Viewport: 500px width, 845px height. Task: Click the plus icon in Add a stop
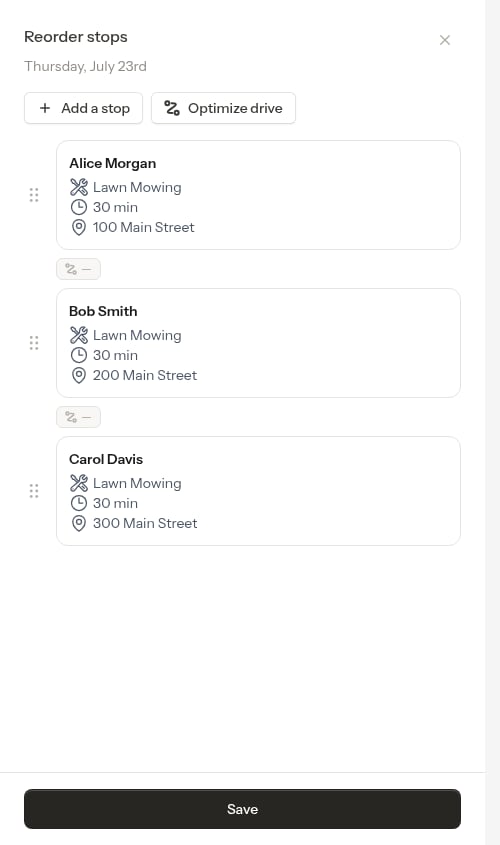coord(45,108)
